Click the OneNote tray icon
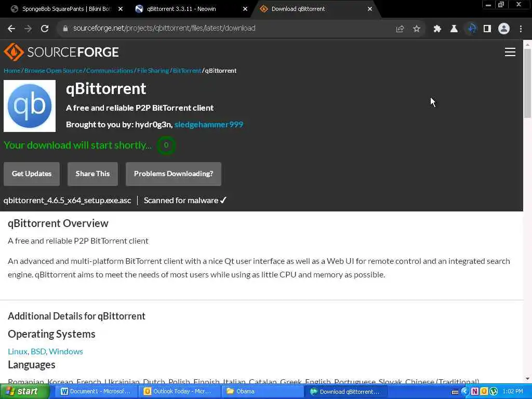 point(475,392)
